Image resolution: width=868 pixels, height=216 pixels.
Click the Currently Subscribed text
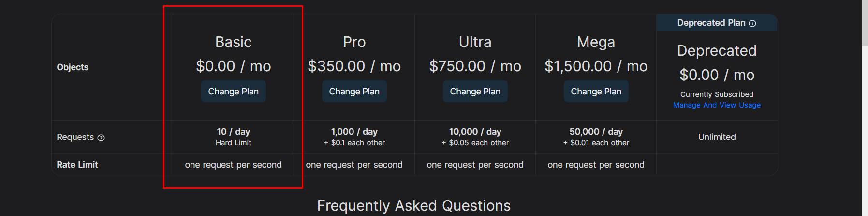(717, 94)
